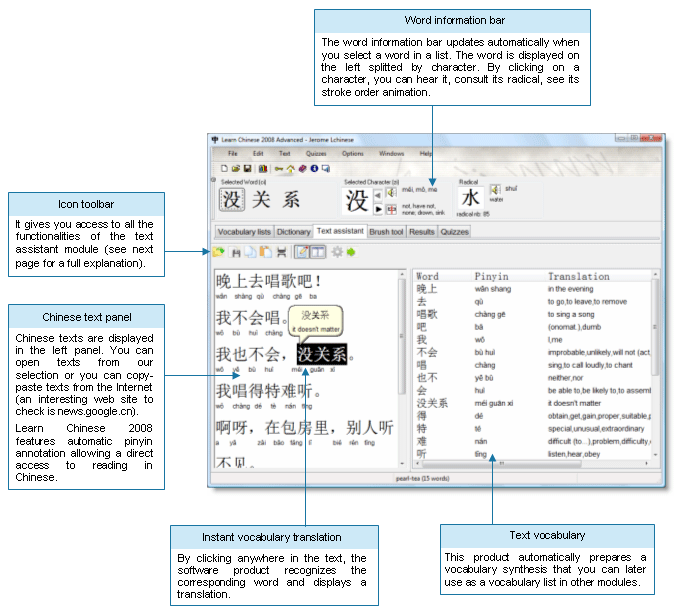Screen dimensions: 680x613
Task: Click the vocabulary list vertical scrollbar
Action: pyautogui.click(x=655, y=365)
